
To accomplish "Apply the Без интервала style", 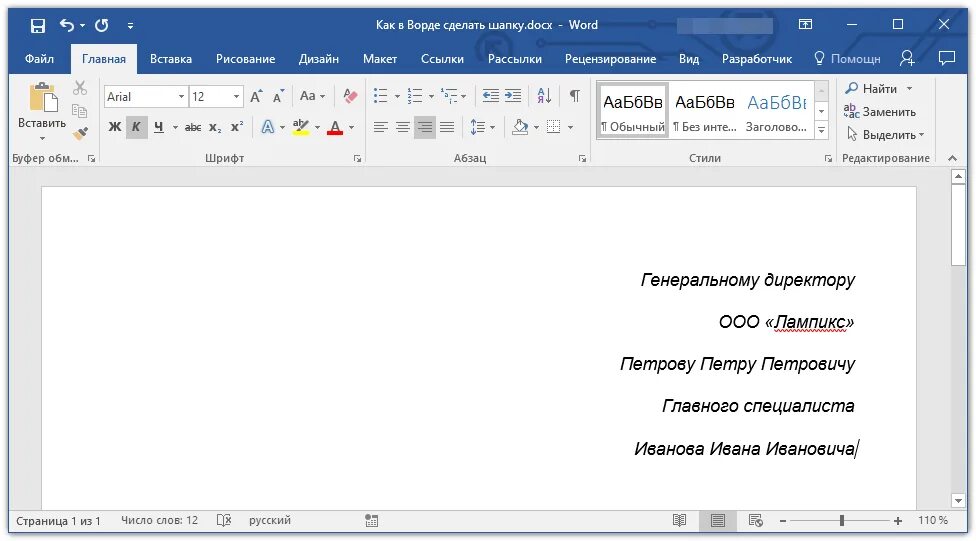I will tap(705, 111).
